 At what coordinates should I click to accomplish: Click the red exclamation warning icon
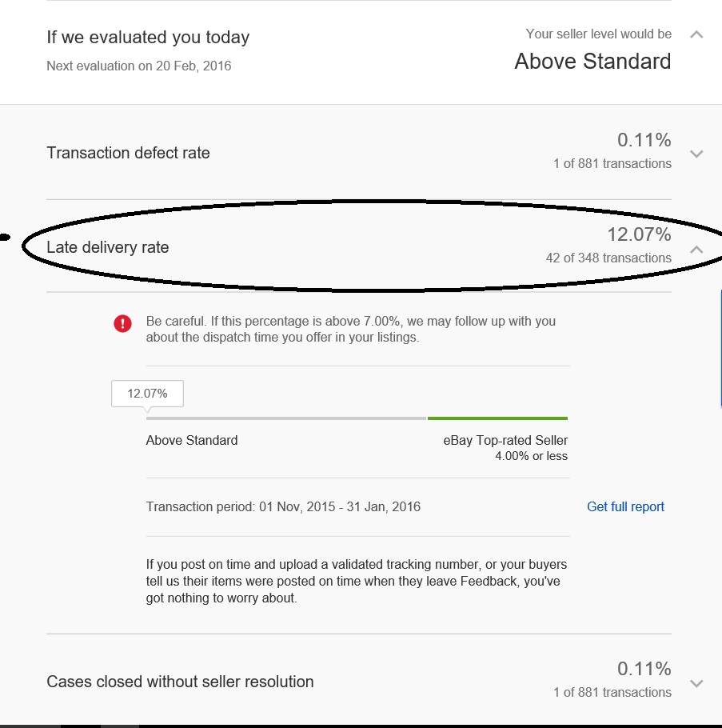pos(122,323)
